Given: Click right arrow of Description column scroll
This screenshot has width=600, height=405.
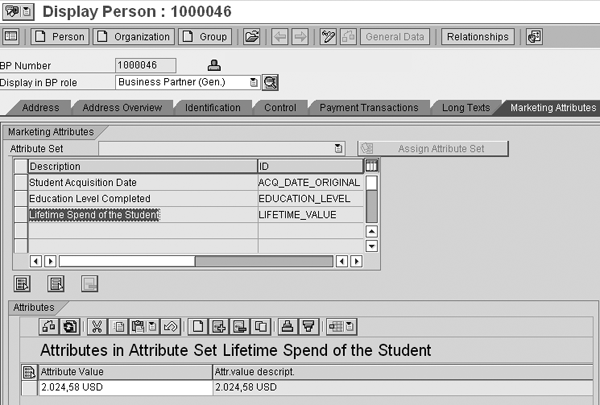Looking at the screenshot, I should [x=50, y=261].
